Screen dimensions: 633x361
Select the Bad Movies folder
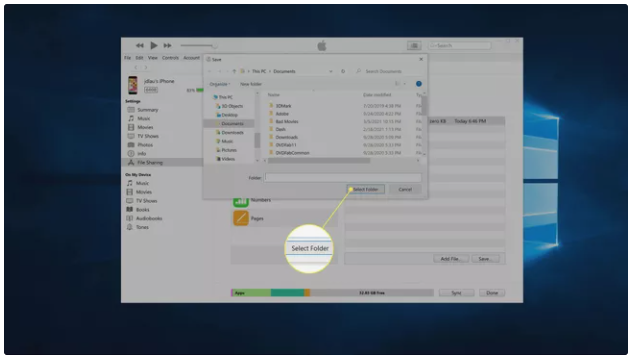click(x=284, y=122)
